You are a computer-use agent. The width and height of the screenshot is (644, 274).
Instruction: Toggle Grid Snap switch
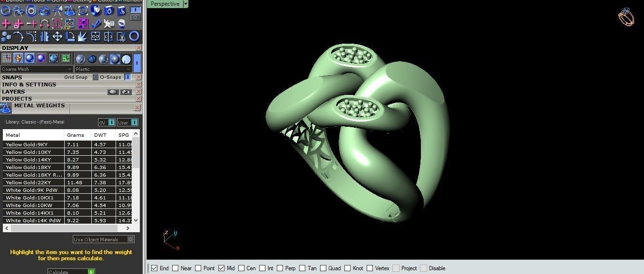[x=96, y=77]
